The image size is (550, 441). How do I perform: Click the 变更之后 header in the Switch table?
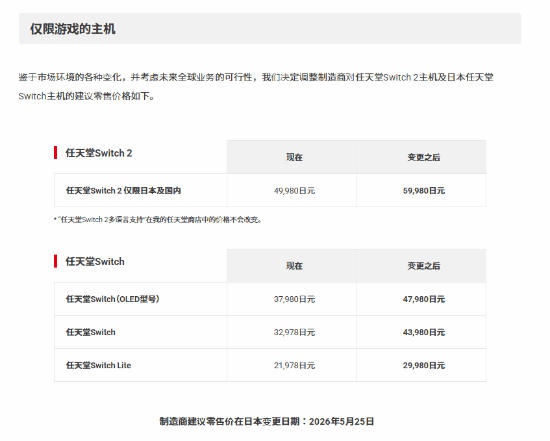tap(424, 266)
